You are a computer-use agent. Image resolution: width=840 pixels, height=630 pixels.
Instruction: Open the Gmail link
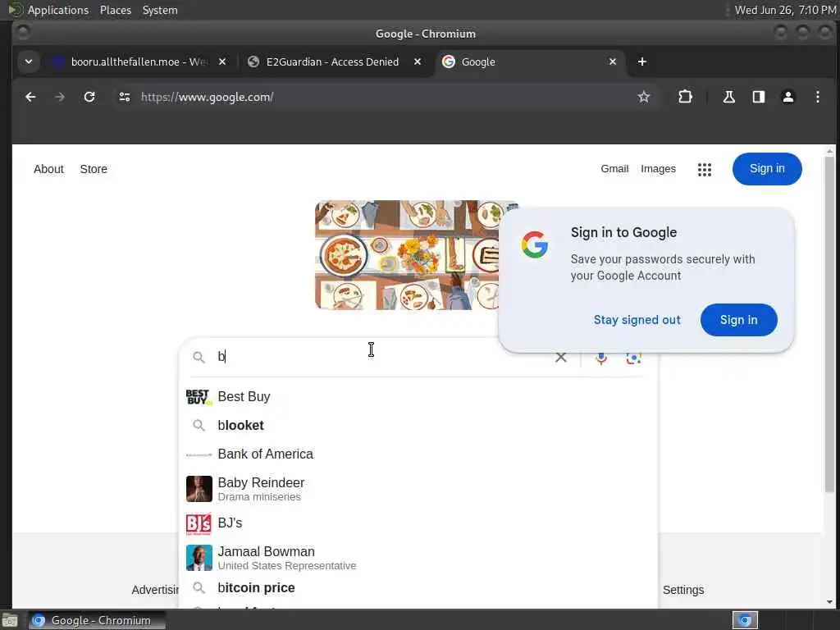tap(614, 169)
